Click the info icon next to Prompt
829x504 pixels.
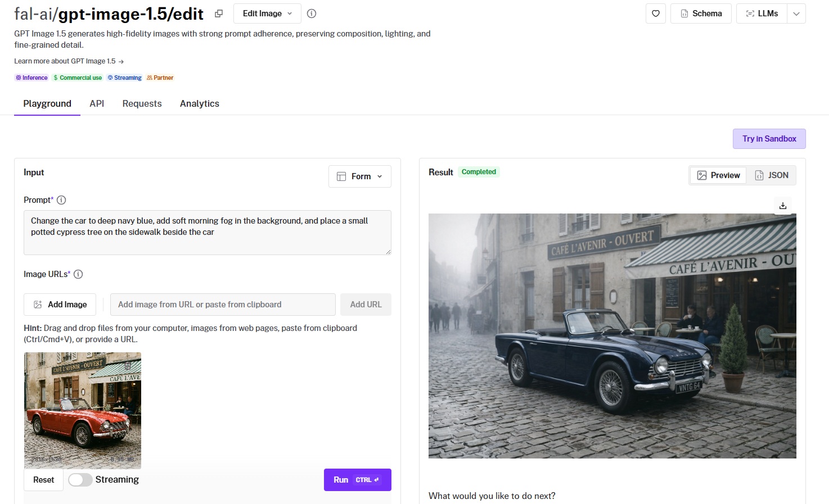[62, 200]
